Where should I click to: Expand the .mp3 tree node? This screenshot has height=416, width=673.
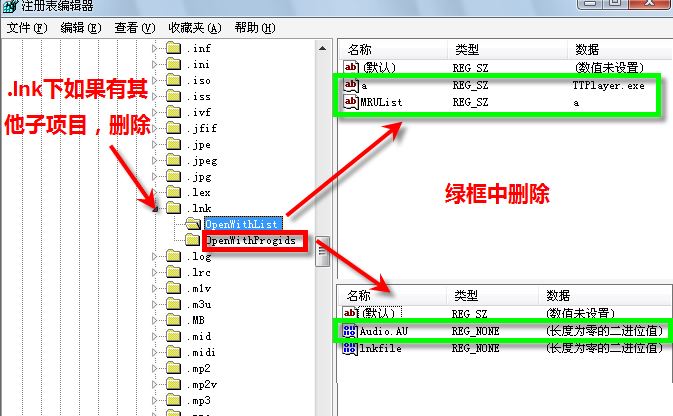point(155,401)
